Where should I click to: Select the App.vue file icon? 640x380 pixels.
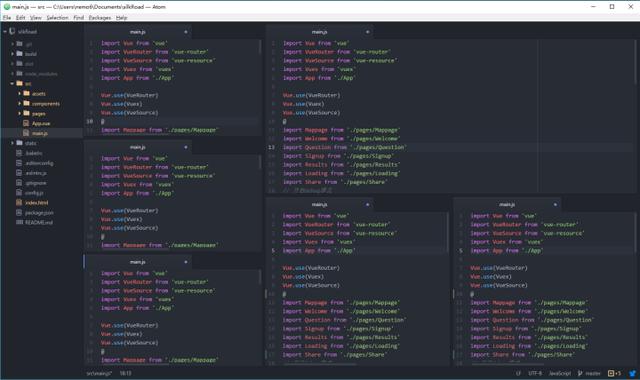coord(26,123)
